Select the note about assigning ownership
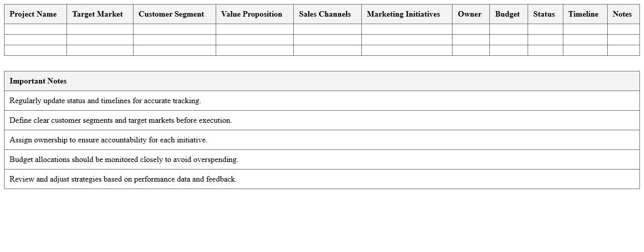 coord(108,140)
